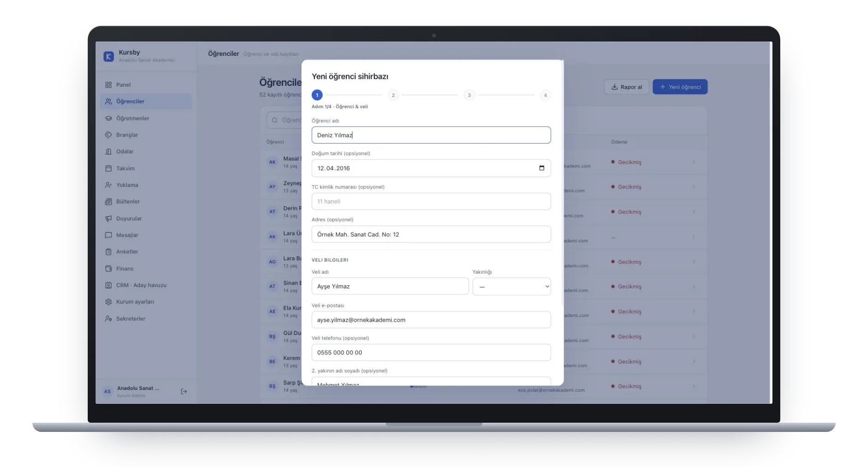Open the Takvim calendar icon
This screenshot has width=868, height=467.
[108, 168]
